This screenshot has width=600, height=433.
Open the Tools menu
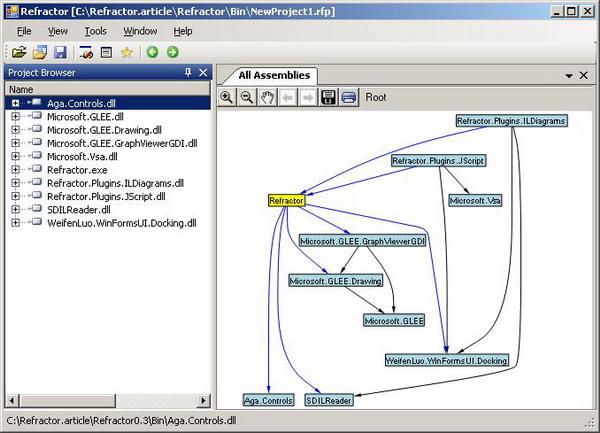point(95,31)
